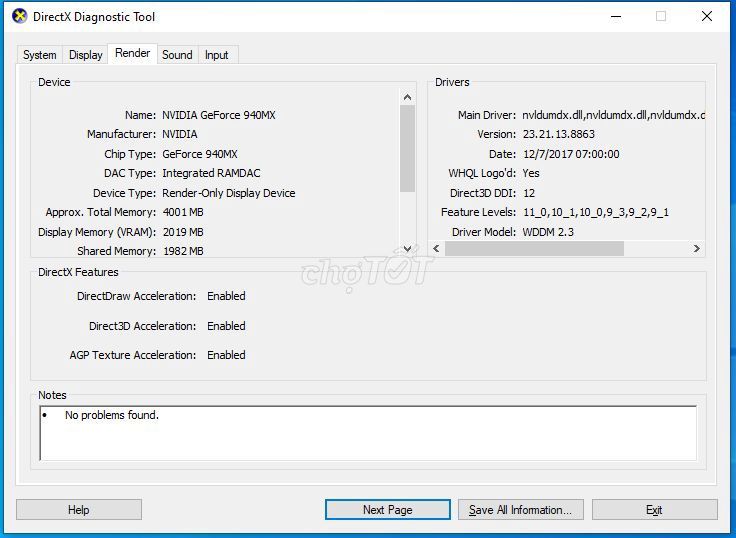Click the 1982 MB shared memory value
The image size is (736, 538).
pyautogui.click(x=183, y=251)
